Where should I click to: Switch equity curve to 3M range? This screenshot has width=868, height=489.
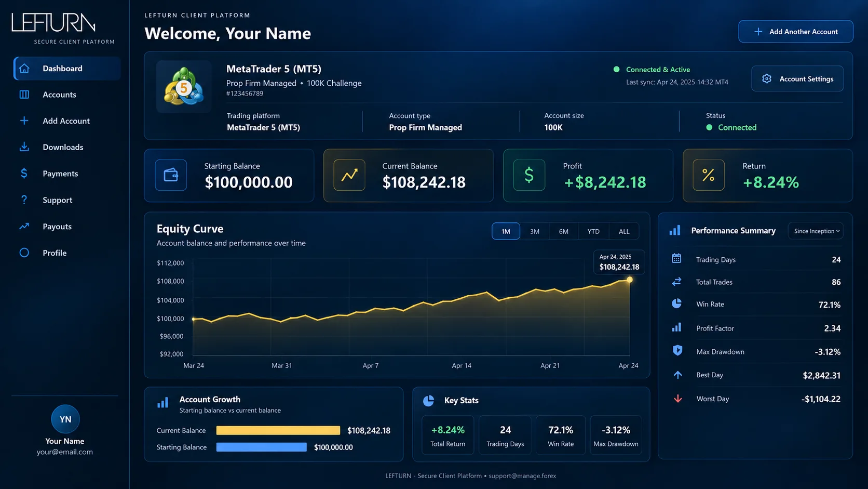pyautogui.click(x=535, y=231)
